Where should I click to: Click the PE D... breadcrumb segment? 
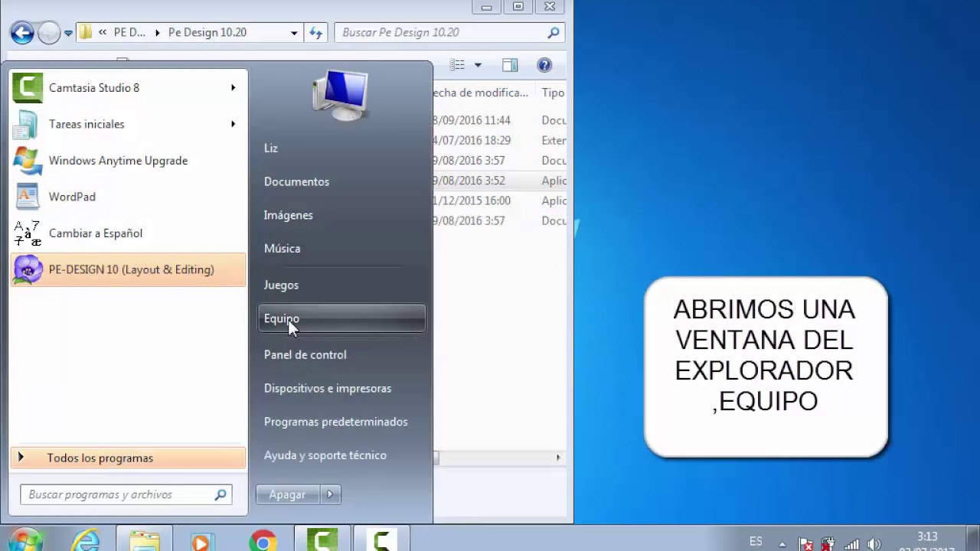click(x=129, y=33)
